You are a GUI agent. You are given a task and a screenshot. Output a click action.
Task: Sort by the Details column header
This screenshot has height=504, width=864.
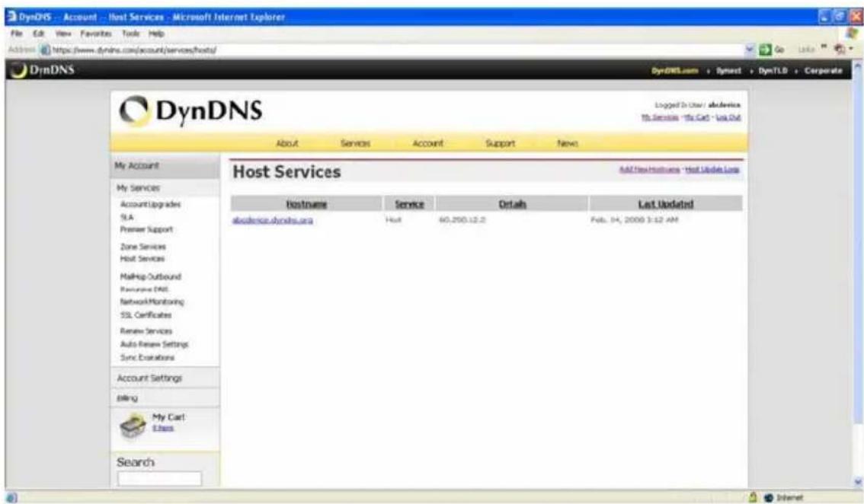click(513, 204)
